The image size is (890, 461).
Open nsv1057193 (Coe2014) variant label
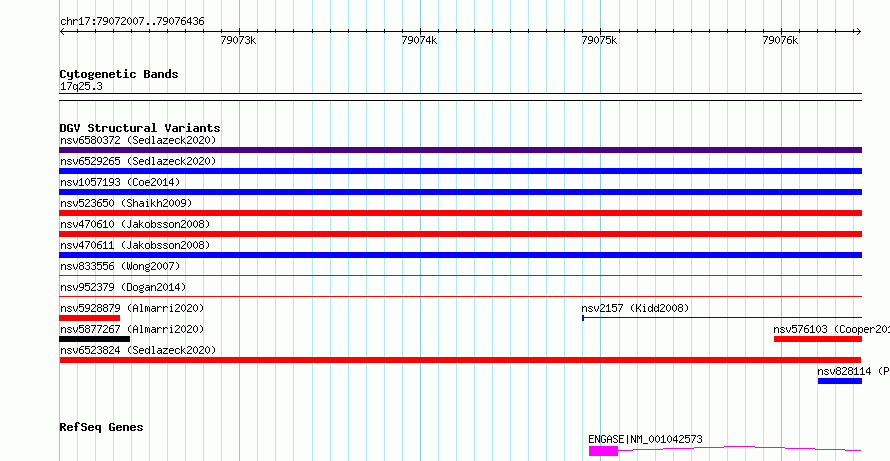pyautogui.click(x=120, y=182)
